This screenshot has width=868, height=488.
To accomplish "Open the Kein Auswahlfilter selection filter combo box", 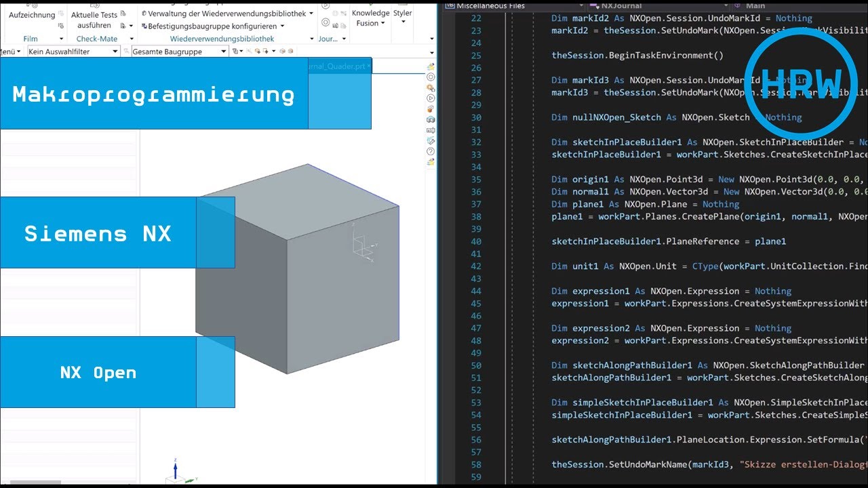I will click(73, 52).
